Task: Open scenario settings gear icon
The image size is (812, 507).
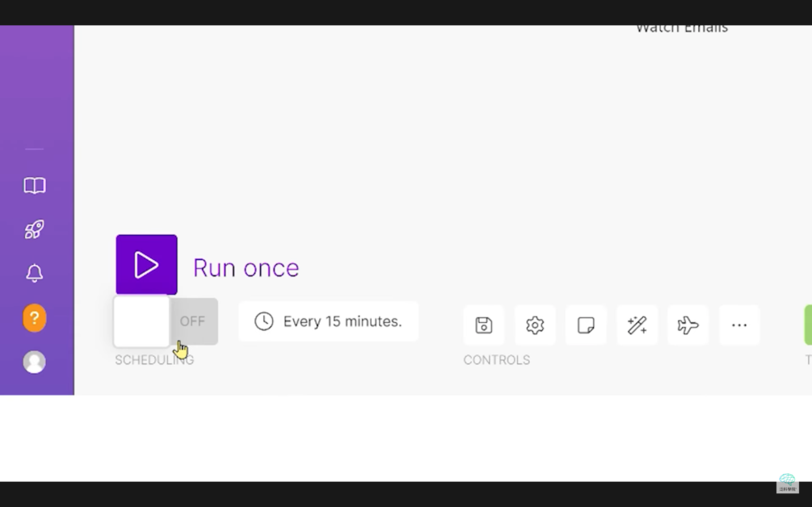Action: [x=535, y=325]
